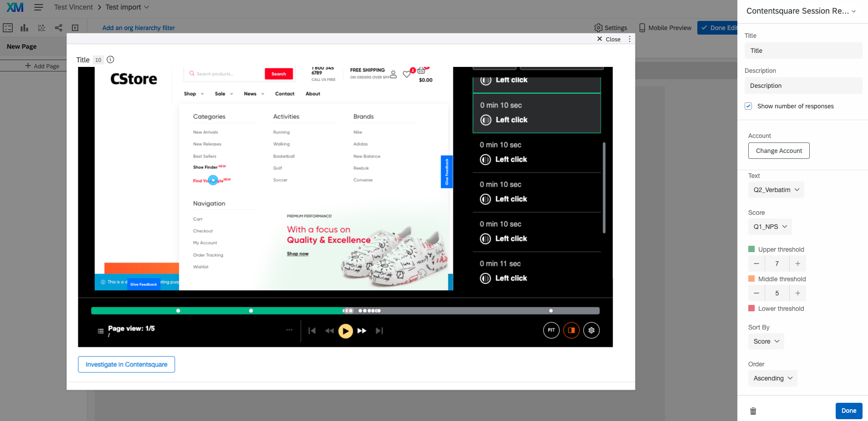Viewport: 868px width, 421px height.
Task: Click the ellipsis in replay control bar
Action: pyautogui.click(x=289, y=330)
